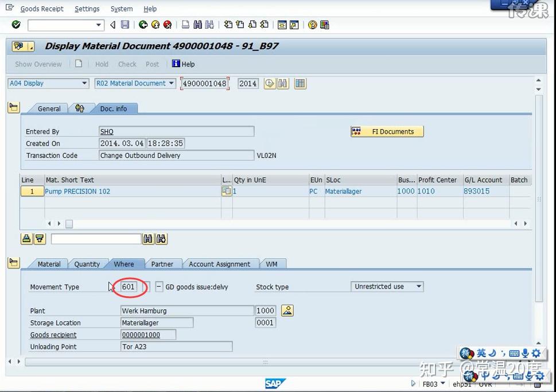Click the Create New Session icon
Screen dimensions: 556x392
click(282, 25)
